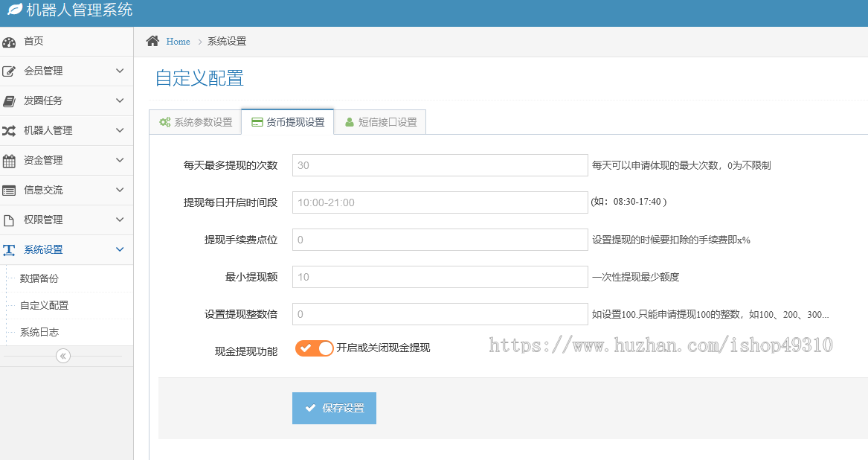Click the (如：08:30-17:40) hint text

click(629, 202)
